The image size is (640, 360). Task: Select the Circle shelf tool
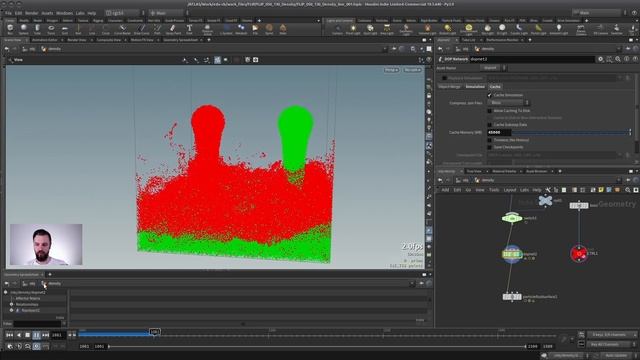pos(105,29)
